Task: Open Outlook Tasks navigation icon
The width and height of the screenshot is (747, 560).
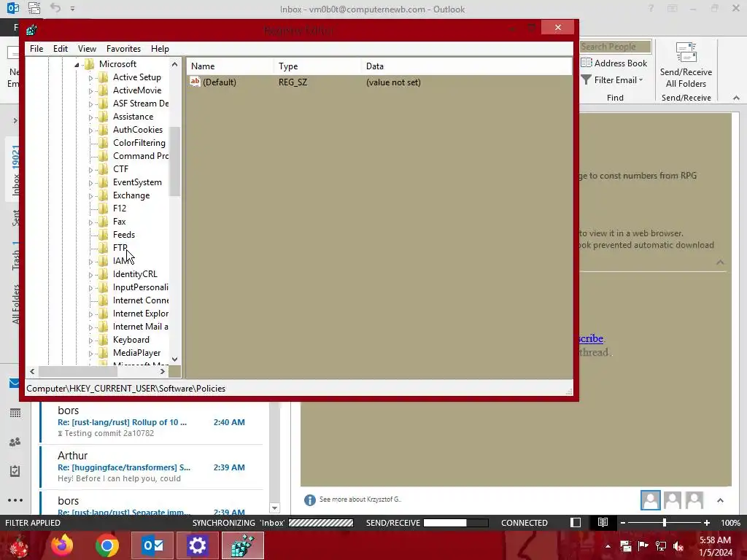Action: point(15,471)
